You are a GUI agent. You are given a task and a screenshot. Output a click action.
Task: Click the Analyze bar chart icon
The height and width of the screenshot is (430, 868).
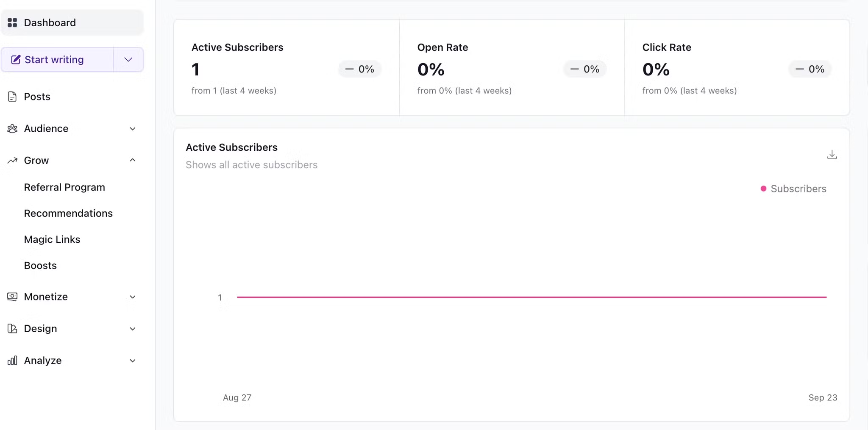[12, 361]
